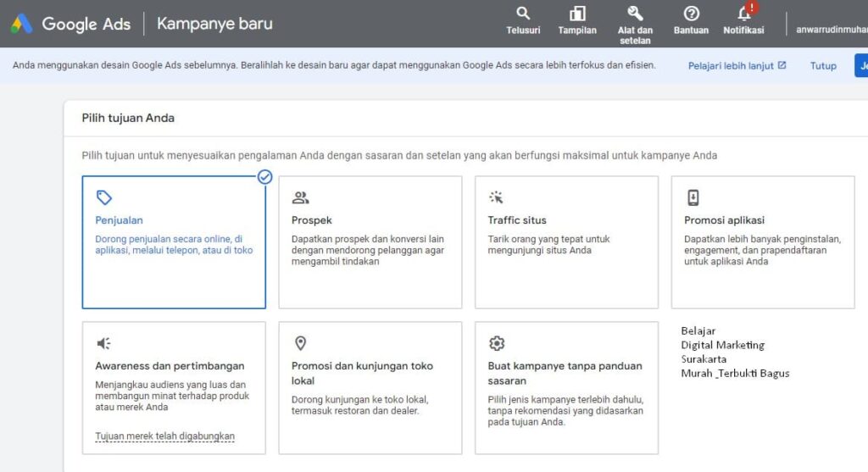Click the Google Ads logo icon
Screen dimensions: 868x472
21,24
